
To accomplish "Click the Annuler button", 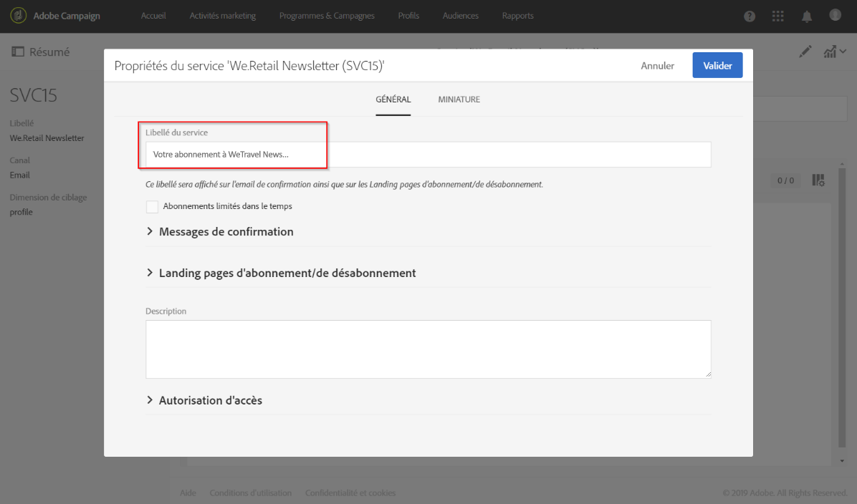I will coord(657,66).
